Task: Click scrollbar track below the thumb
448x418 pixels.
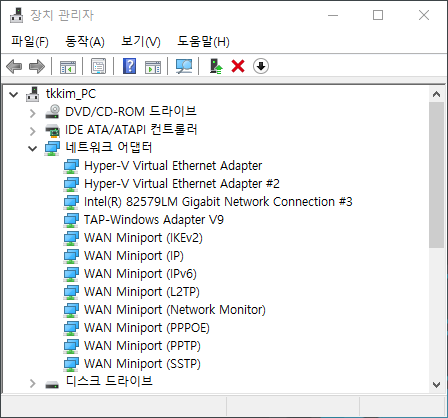Action: click(436, 312)
